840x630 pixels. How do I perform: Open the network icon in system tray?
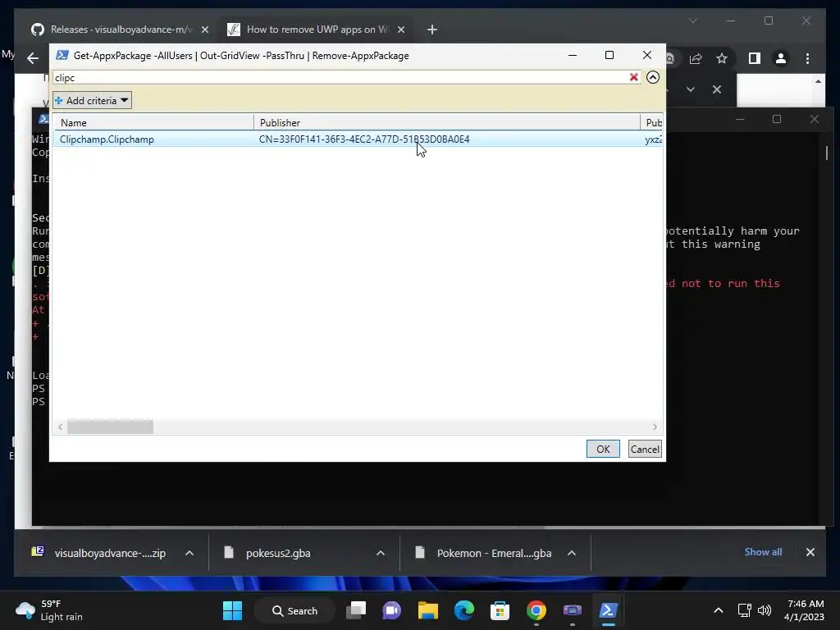pos(744,610)
